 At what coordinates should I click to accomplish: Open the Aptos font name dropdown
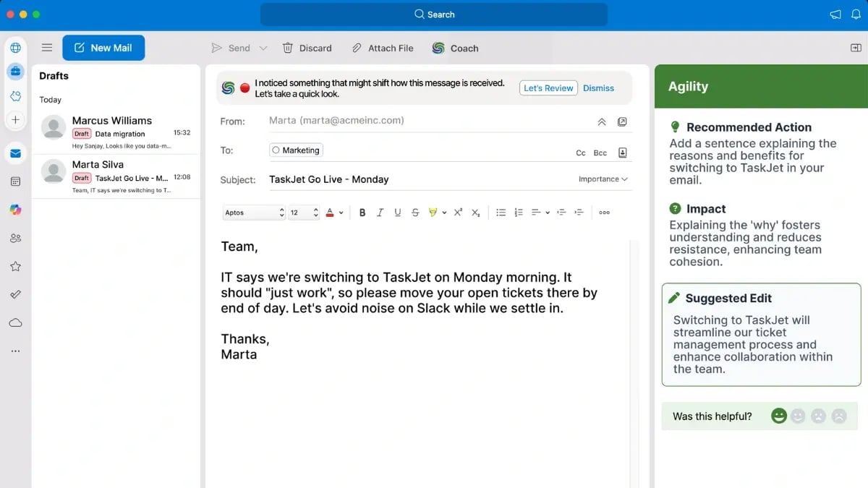point(254,213)
